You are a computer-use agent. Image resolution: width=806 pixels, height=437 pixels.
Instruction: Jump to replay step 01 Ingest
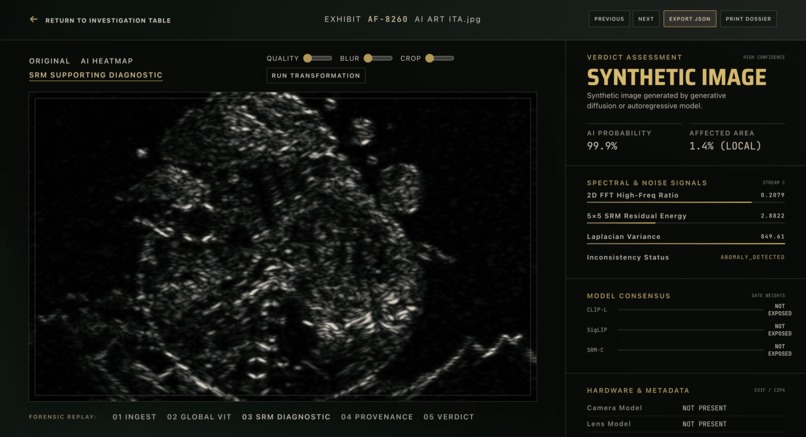pos(134,417)
